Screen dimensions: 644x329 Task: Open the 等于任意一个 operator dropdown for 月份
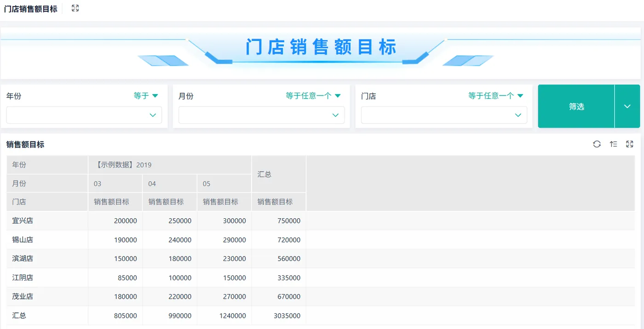coord(313,96)
